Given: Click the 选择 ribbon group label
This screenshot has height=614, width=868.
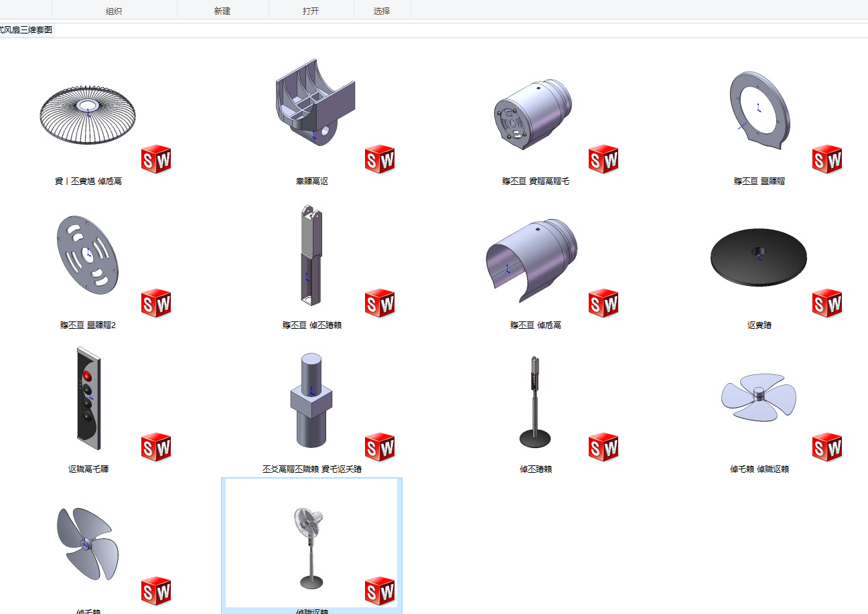Looking at the screenshot, I should point(382,11).
